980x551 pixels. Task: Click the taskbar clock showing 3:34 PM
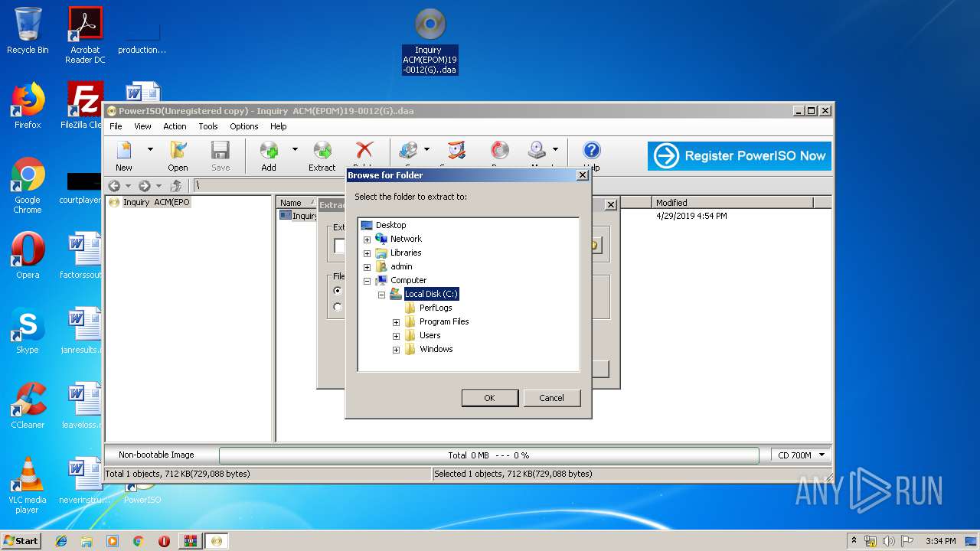pos(940,541)
